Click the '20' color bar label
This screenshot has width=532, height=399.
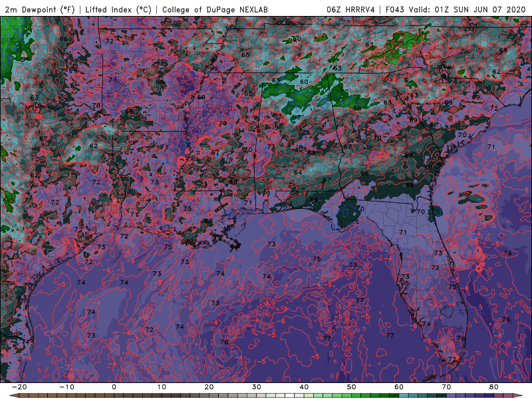click(209, 387)
